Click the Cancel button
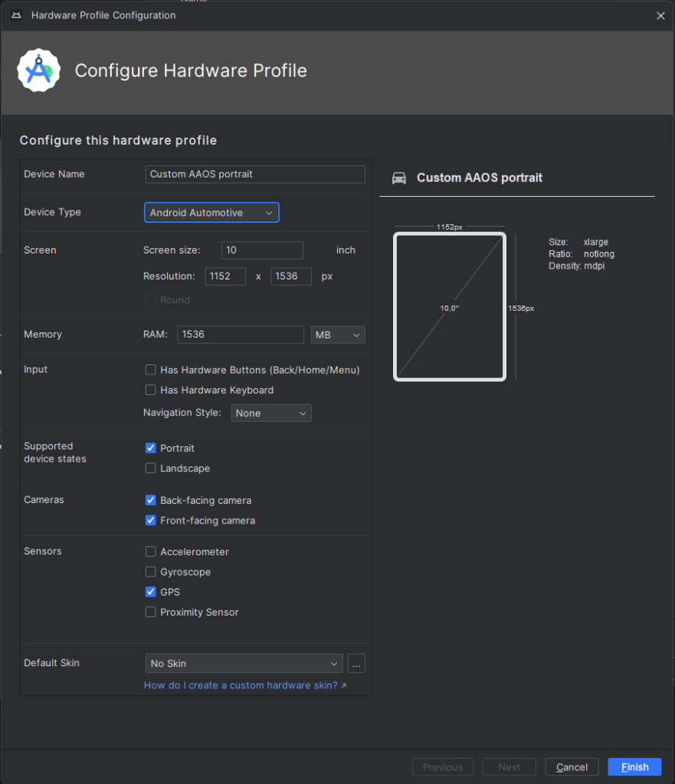 pos(572,767)
